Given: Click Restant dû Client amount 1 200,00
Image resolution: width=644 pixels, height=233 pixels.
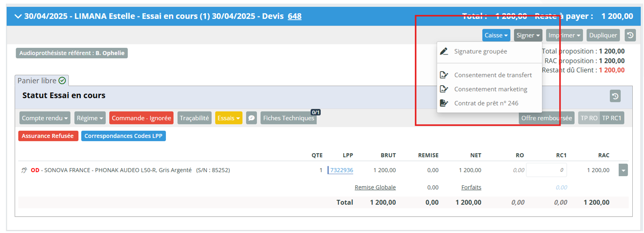Looking at the screenshot, I should [612, 70].
